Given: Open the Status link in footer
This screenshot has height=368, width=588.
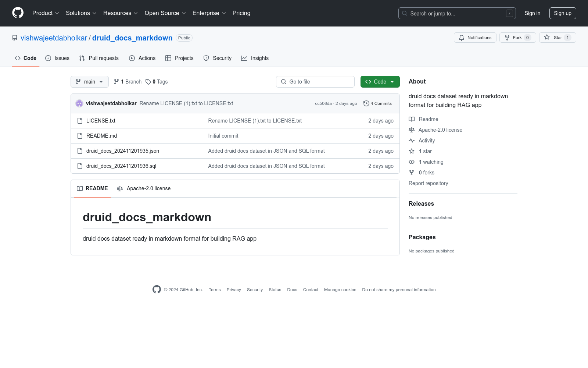Looking at the screenshot, I should [275, 290].
